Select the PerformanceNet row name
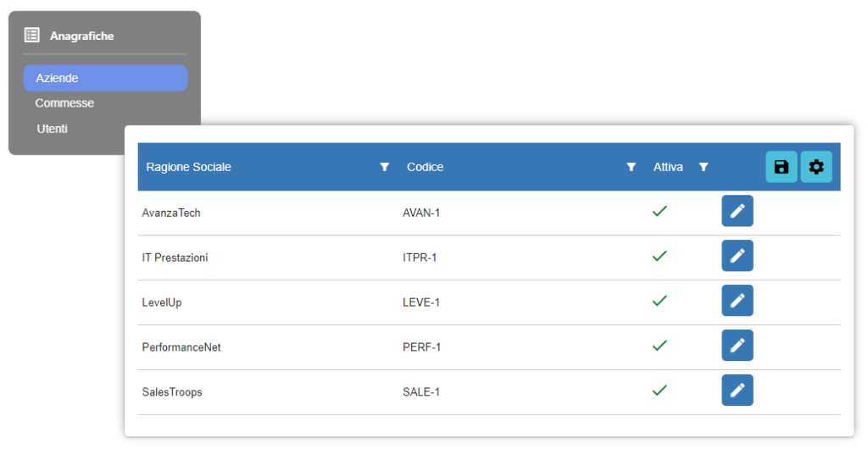This screenshot has height=449, width=868. [x=181, y=347]
